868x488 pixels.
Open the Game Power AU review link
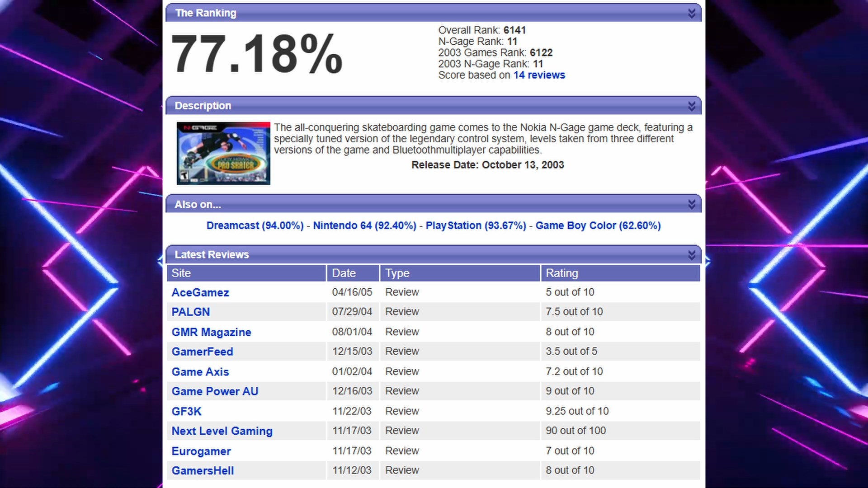215,391
